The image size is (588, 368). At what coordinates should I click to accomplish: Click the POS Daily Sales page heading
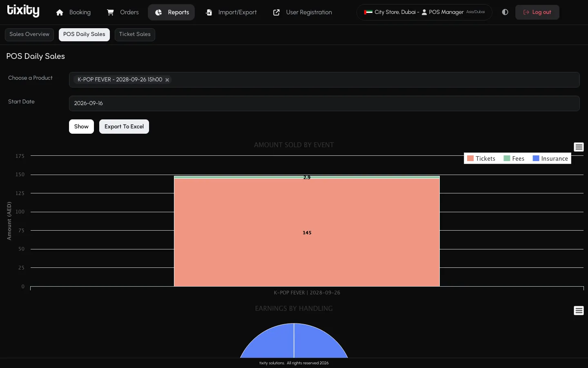click(x=36, y=56)
